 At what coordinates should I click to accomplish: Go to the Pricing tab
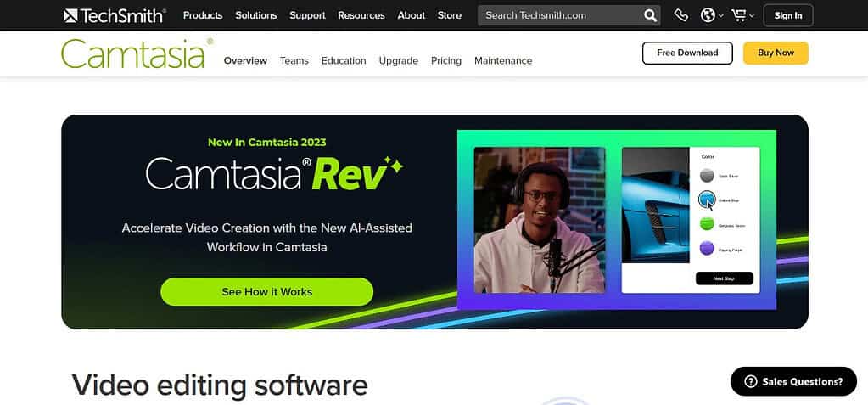pyautogui.click(x=446, y=61)
